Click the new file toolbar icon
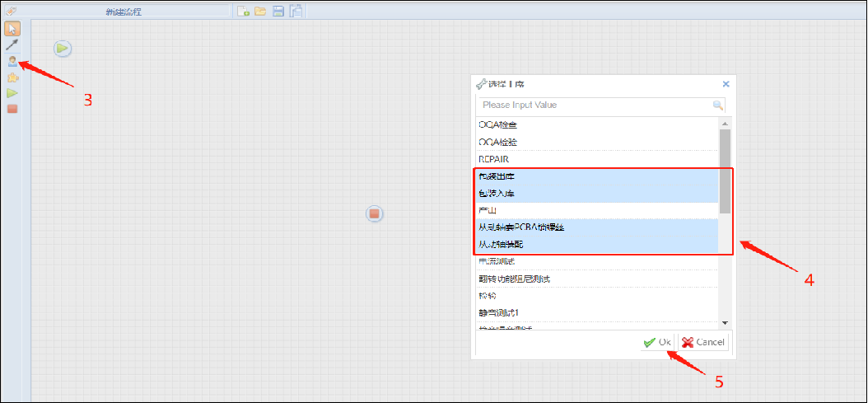Viewport: 868px width, 403px height. [243, 11]
